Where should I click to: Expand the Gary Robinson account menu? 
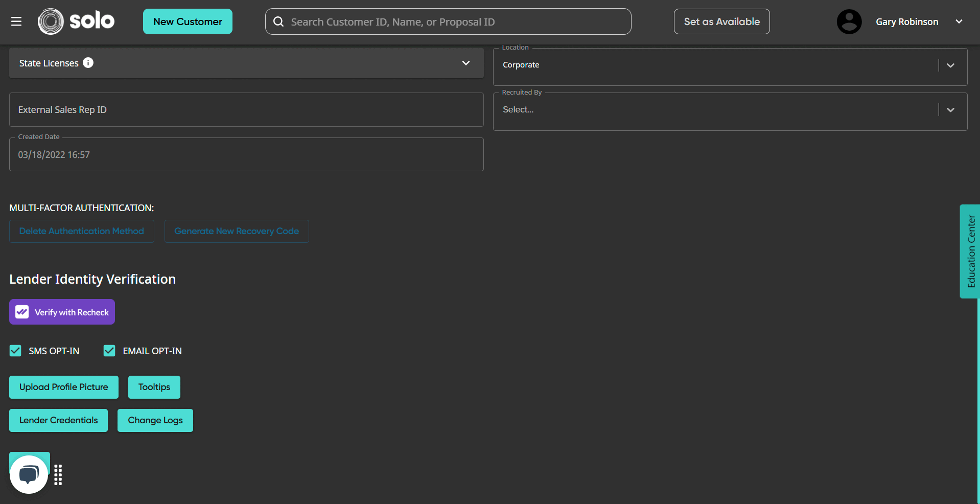tap(959, 21)
